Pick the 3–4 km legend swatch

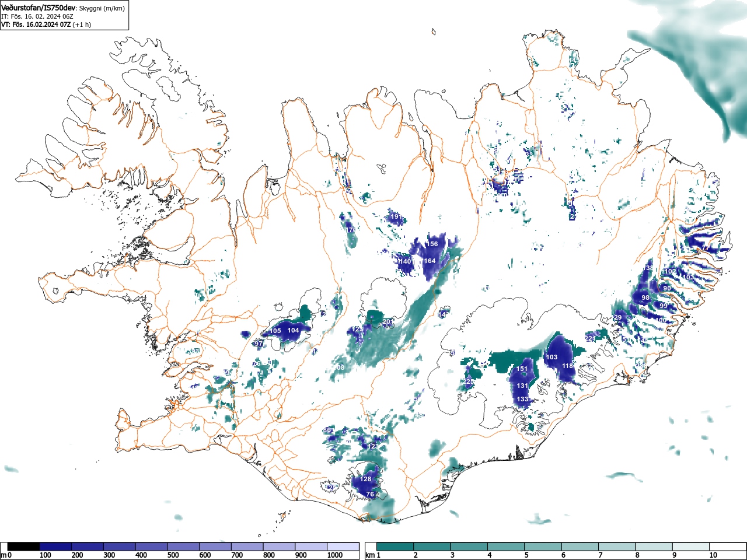tap(470, 547)
